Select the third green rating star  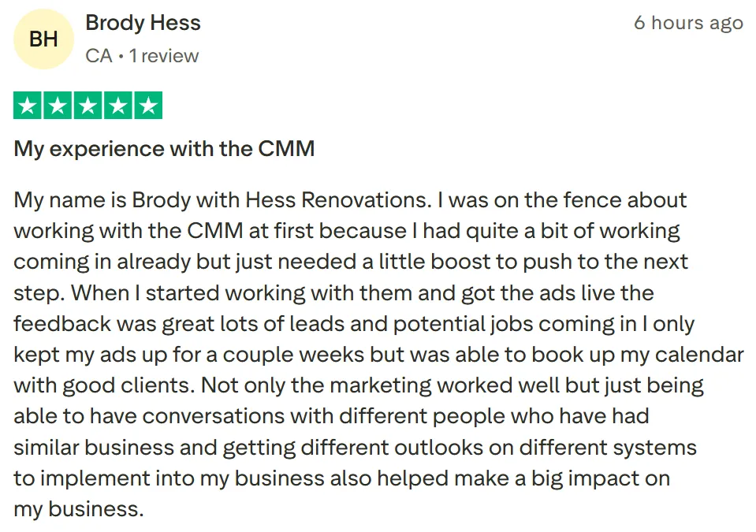pos(88,105)
